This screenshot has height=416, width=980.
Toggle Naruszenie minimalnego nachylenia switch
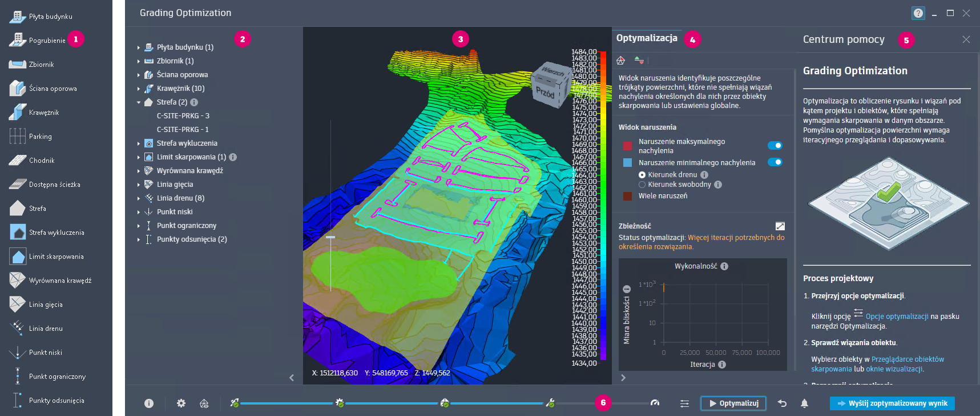point(775,162)
